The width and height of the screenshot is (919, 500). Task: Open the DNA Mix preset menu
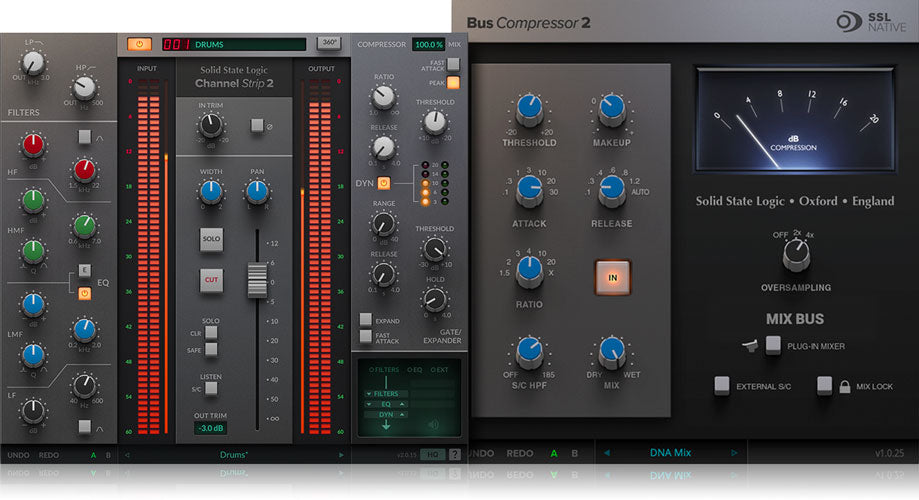tap(670, 453)
